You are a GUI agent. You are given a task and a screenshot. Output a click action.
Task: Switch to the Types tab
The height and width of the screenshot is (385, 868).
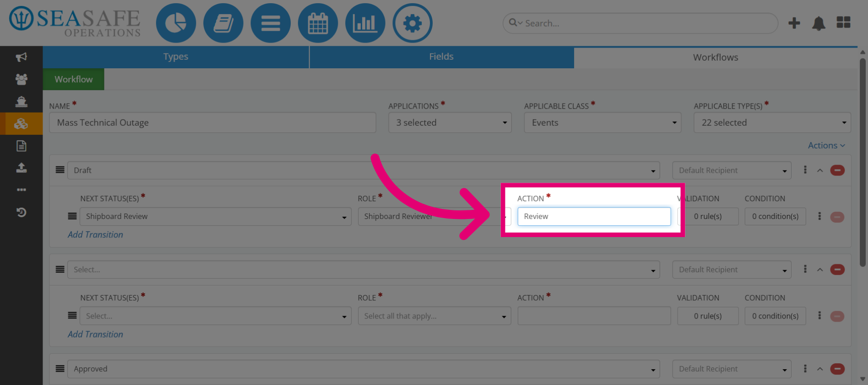(176, 57)
